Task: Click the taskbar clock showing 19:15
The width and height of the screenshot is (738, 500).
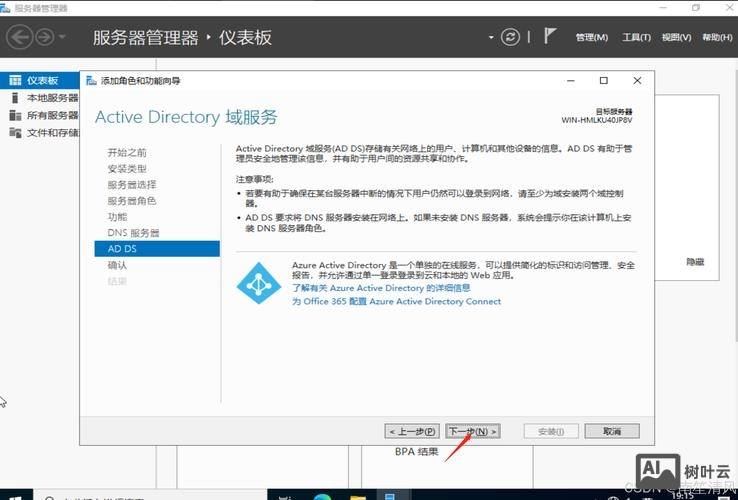Action: click(x=682, y=496)
